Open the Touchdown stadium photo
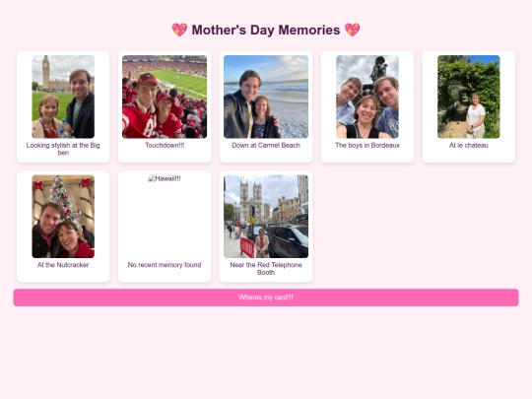 pyautogui.click(x=165, y=97)
